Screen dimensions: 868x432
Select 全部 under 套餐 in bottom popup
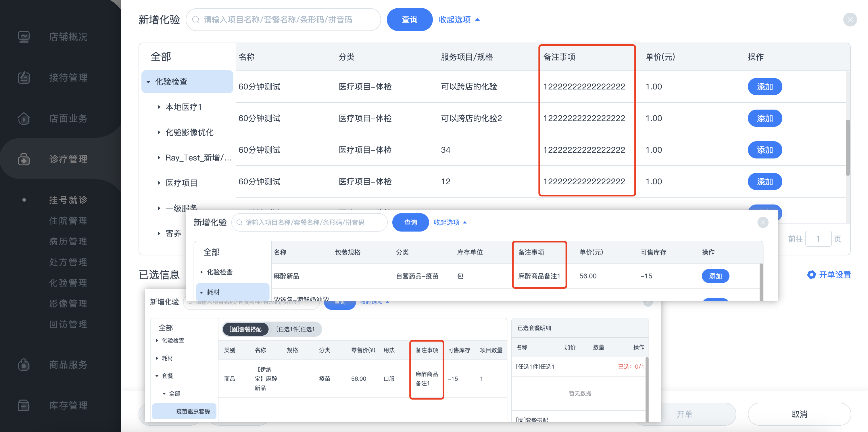tap(174, 393)
